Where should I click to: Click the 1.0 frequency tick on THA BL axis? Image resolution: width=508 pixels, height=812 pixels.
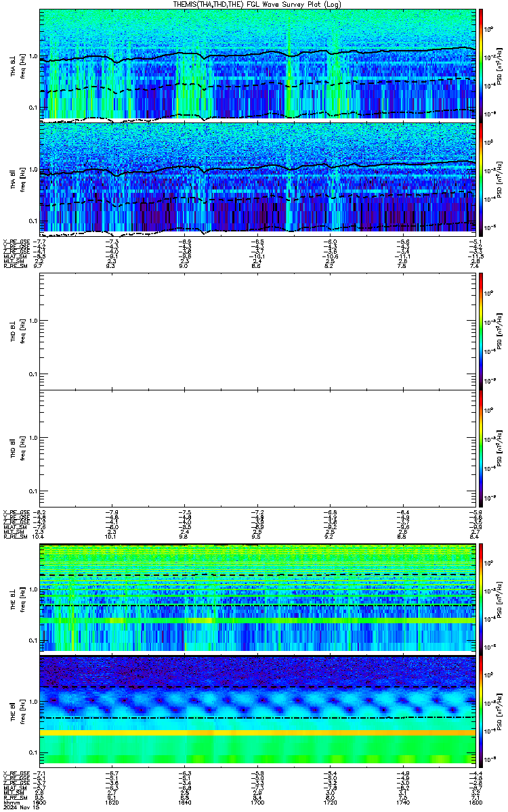pos(33,57)
